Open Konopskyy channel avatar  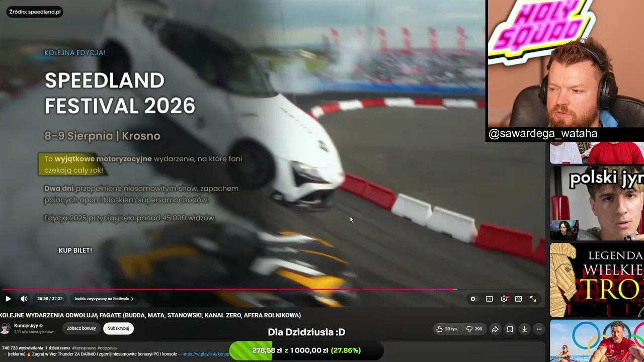[5, 329]
